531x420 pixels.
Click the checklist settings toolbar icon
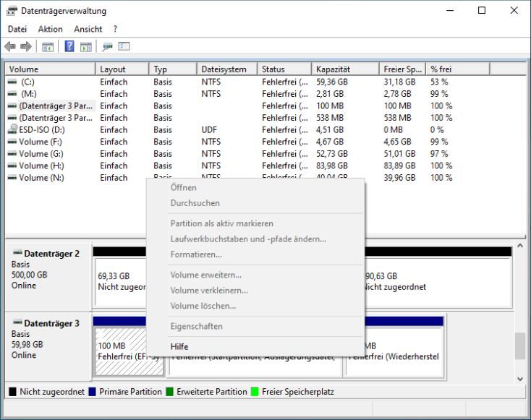[x=124, y=46]
